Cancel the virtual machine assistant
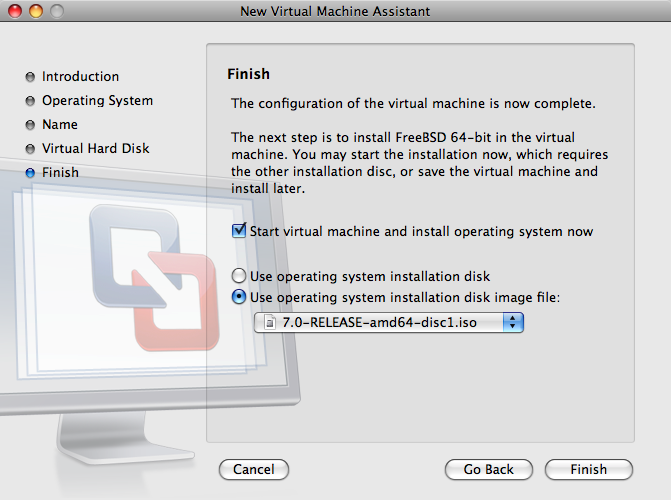Screen dimensions: 671x500 tap(253, 470)
